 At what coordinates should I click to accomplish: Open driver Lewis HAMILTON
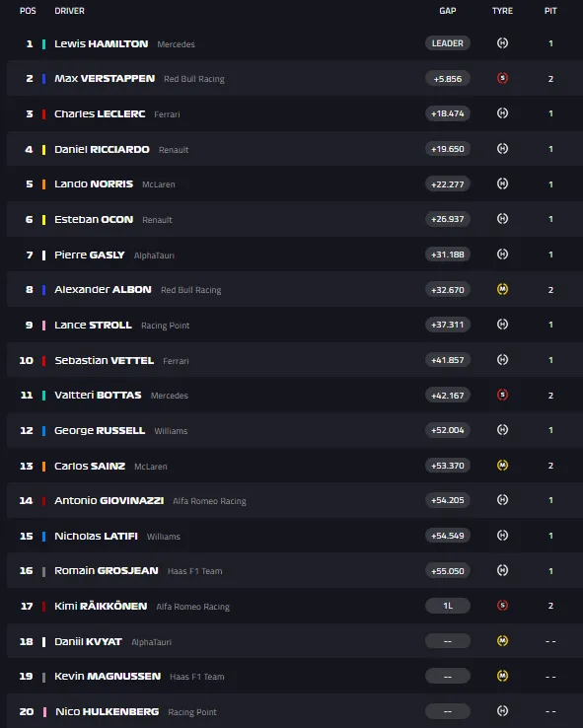pyautogui.click(x=102, y=43)
